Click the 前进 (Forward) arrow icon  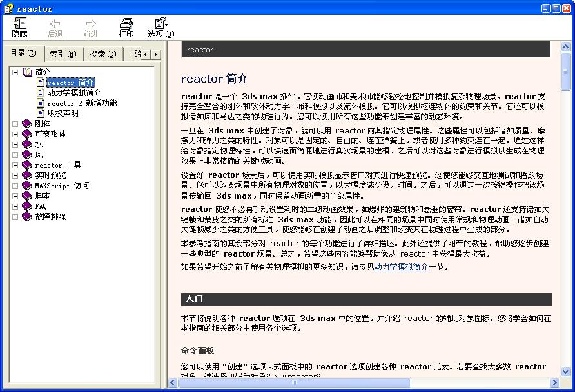pyautogui.click(x=91, y=23)
